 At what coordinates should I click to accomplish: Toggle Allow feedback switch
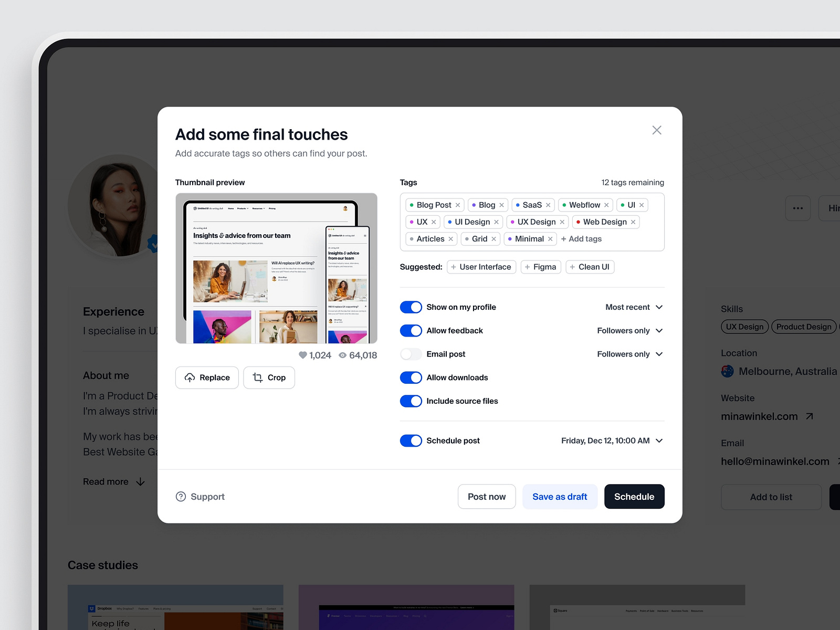point(411,331)
